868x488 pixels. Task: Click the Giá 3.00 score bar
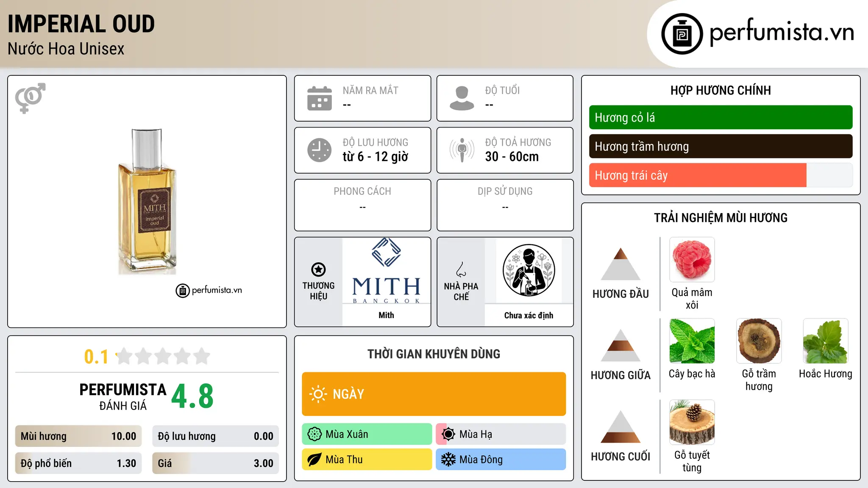216,463
